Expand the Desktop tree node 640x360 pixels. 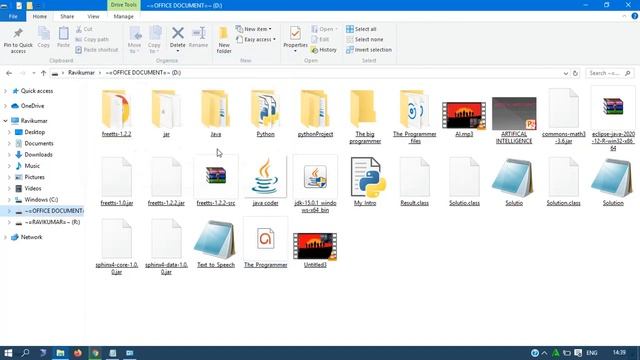coord(9,132)
